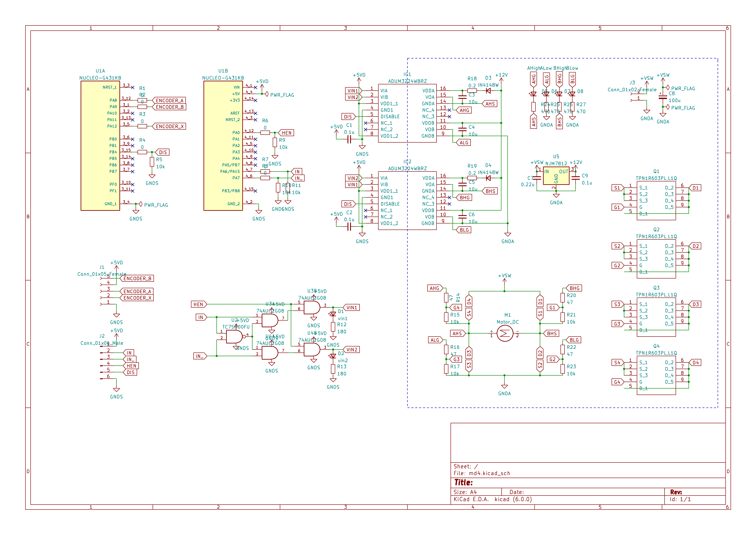This screenshot has width=756, height=535.
Task: Select resistor R23 10k near G2
Action: 563,369
